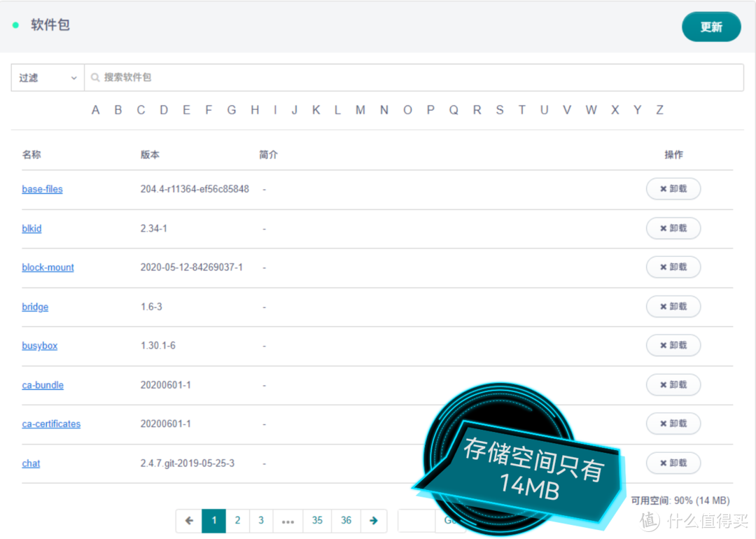The image size is (756, 539).
Task: Filter packages by letter F
Action: click(209, 110)
